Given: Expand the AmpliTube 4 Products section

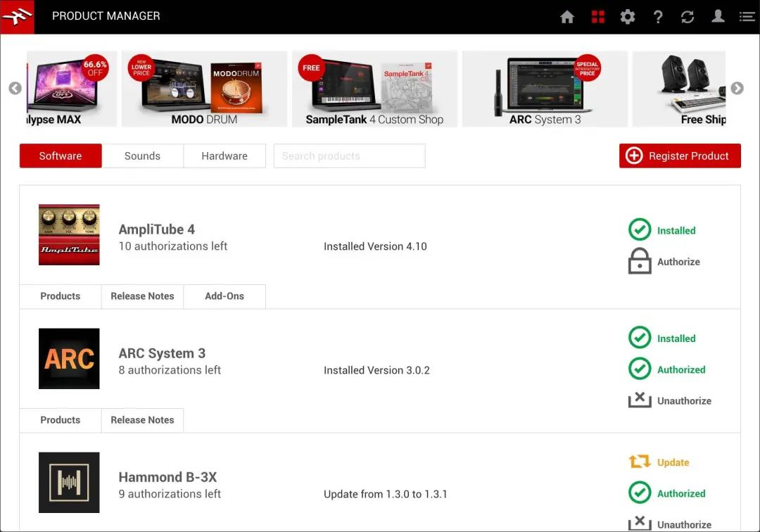Looking at the screenshot, I should click(60, 296).
